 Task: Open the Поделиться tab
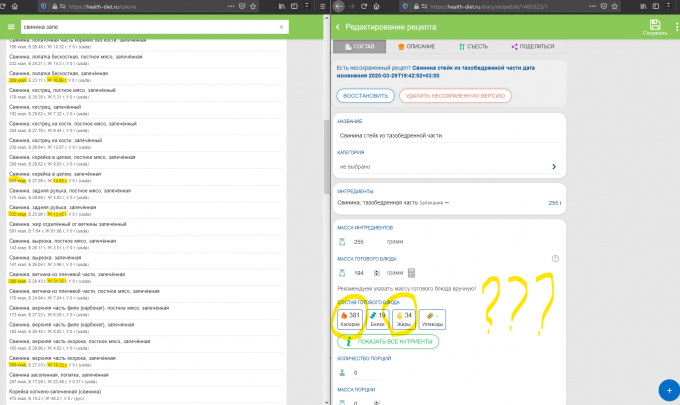coord(530,46)
